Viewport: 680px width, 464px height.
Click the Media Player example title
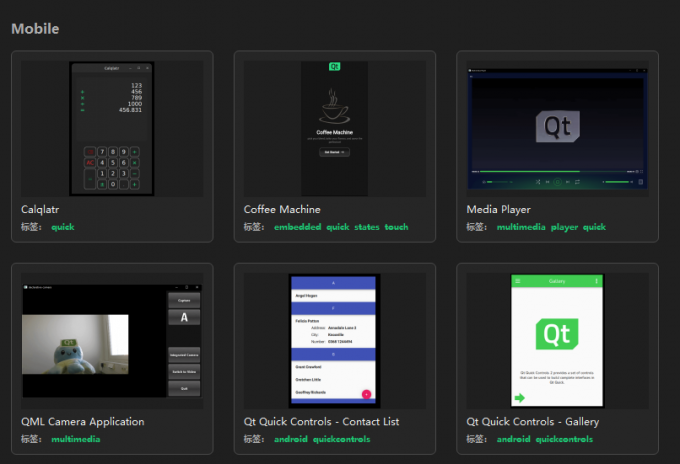[x=498, y=210]
